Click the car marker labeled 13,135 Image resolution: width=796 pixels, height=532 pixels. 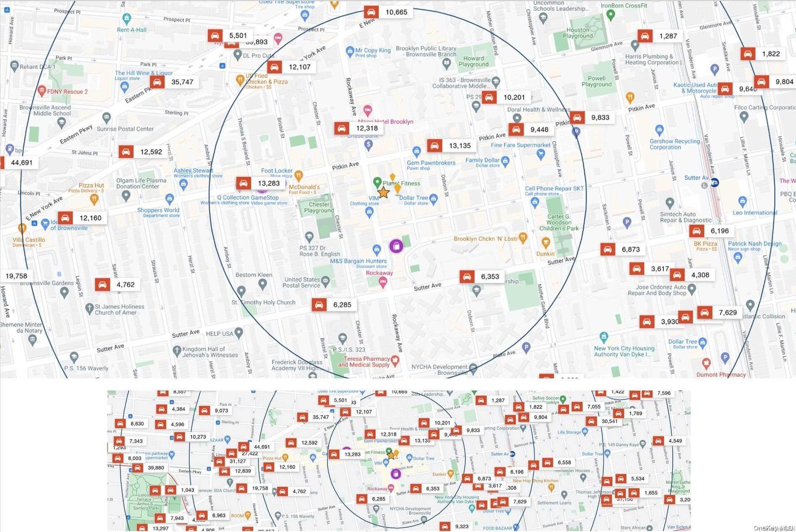point(452,146)
